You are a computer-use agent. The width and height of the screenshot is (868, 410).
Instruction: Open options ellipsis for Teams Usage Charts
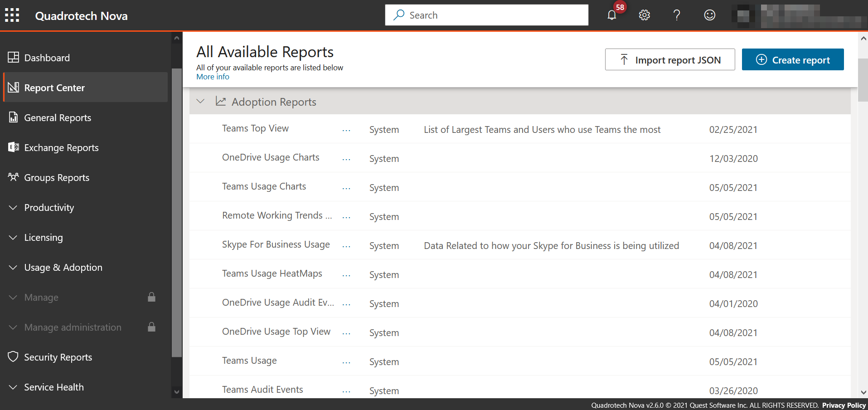tap(346, 189)
